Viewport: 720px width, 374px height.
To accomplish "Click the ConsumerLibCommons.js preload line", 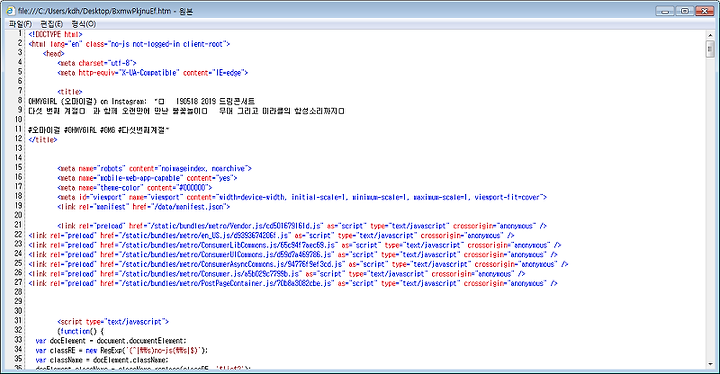I will tap(295, 245).
